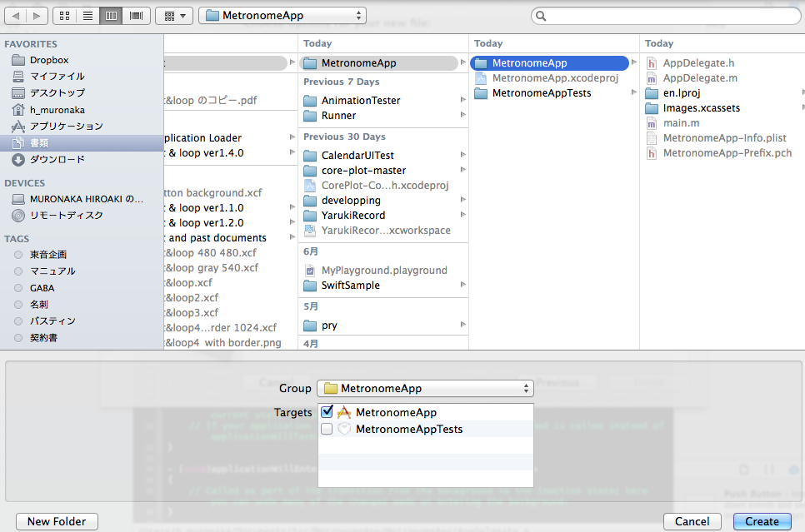Expand arrow next to AnimationTester folder
The width and height of the screenshot is (805, 532).
tap(463, 100)
